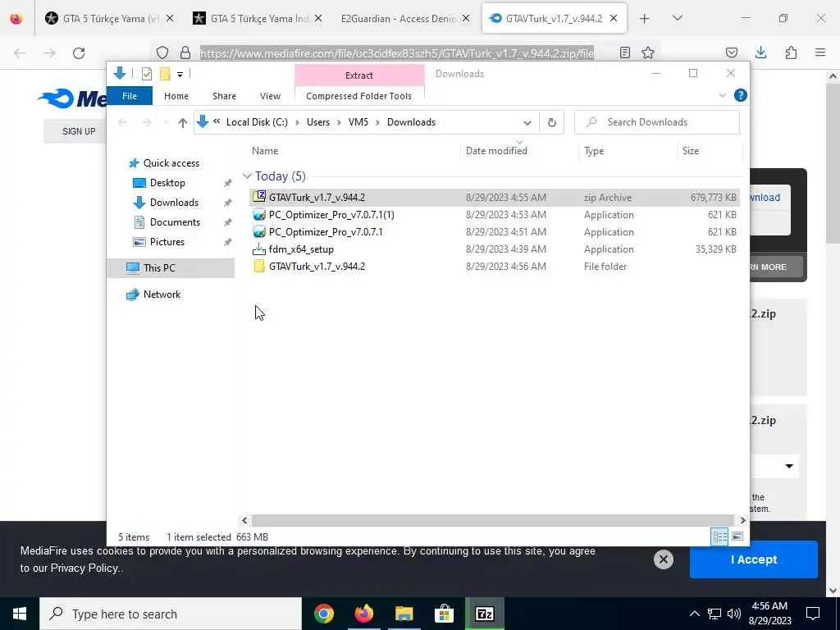The image size is (840, 630).
Task: Click the Firefox shield tracking protection icon
Action: pos(162,52)
